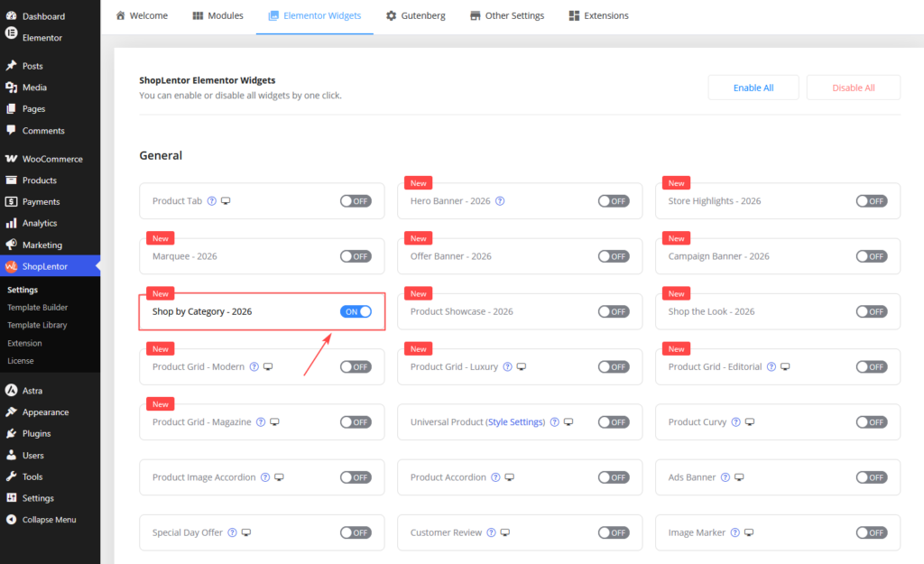Click the WooCommerce sidebar icon

click(x=11, y=159)
